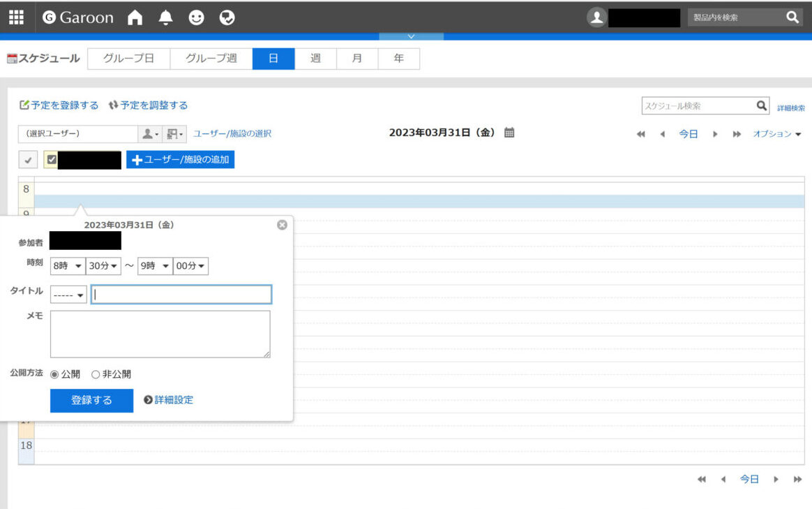Image resolution: width=812 pixels, height=509 pixels.
Task: Open the title category ----- dropdown
Action: (67, 294)
